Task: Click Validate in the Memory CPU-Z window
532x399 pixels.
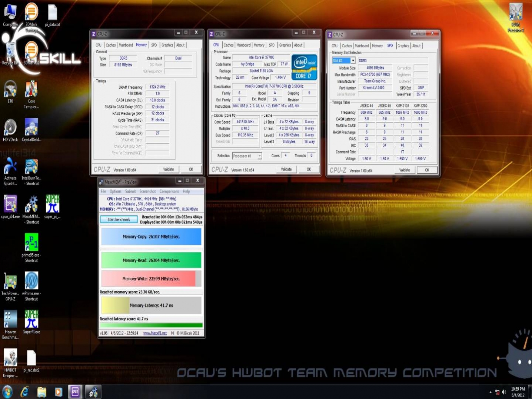Action: tap(169, 169)
